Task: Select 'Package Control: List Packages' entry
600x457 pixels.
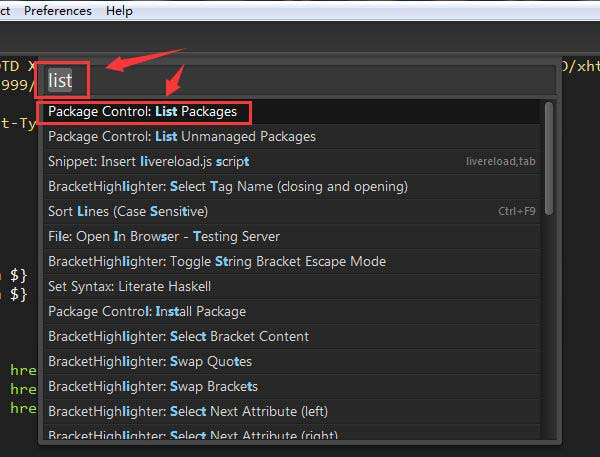Action: click(x=292, y=112)
